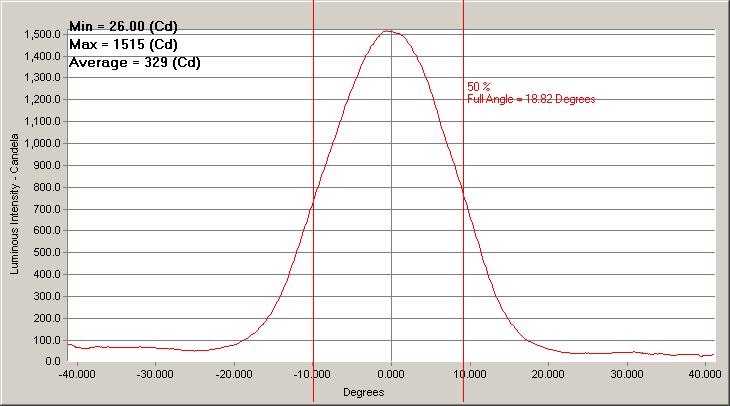Click the 0.000 x-axis tick label
Viewport: 730px width, 406px height.
391,374
